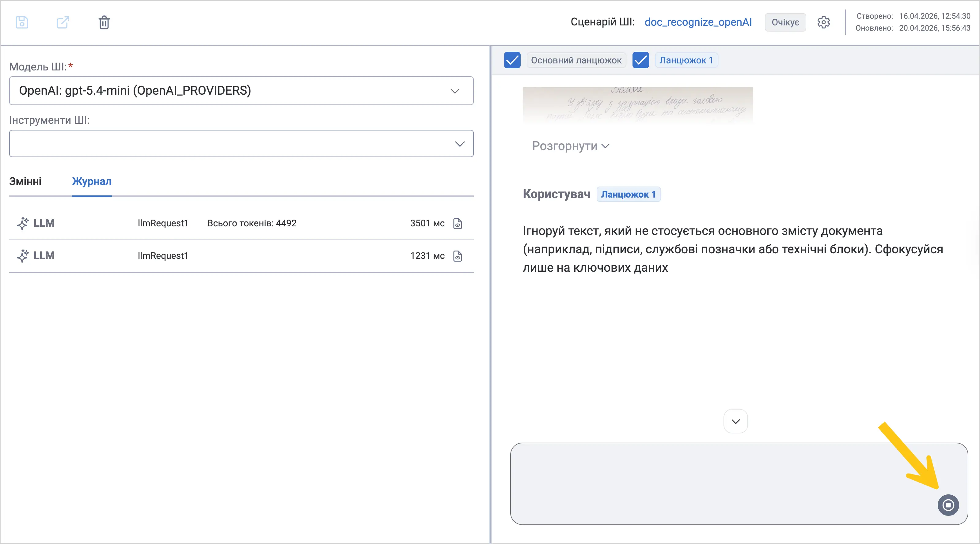Click the Основний ланцюжок filter tag
Viewport: 980px width, 544px height.
(576, 60)
